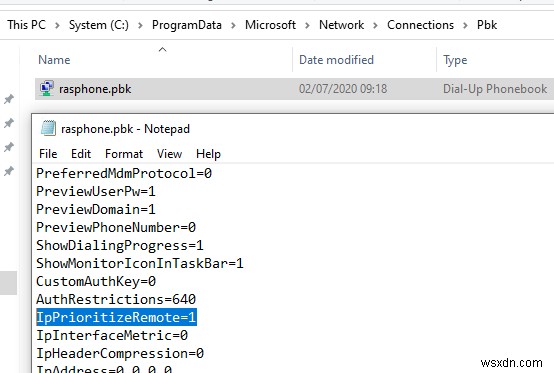This screenshot has height=373, width=554.
Task: Click the Notepad window title icon
Action: (x=48, y=128)
